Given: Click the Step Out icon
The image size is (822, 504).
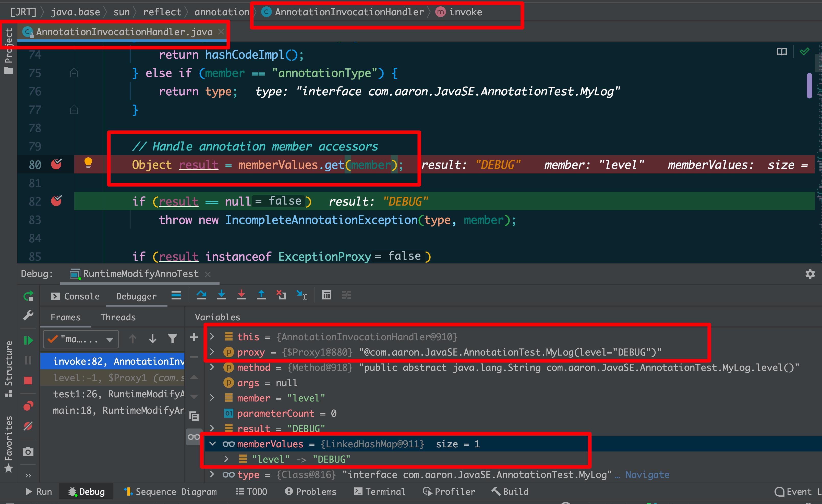Looking at the screenshot, I should 261,295.
